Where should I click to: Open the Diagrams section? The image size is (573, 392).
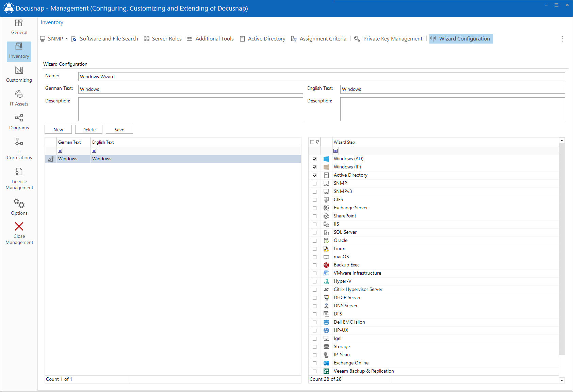[19, 122]
